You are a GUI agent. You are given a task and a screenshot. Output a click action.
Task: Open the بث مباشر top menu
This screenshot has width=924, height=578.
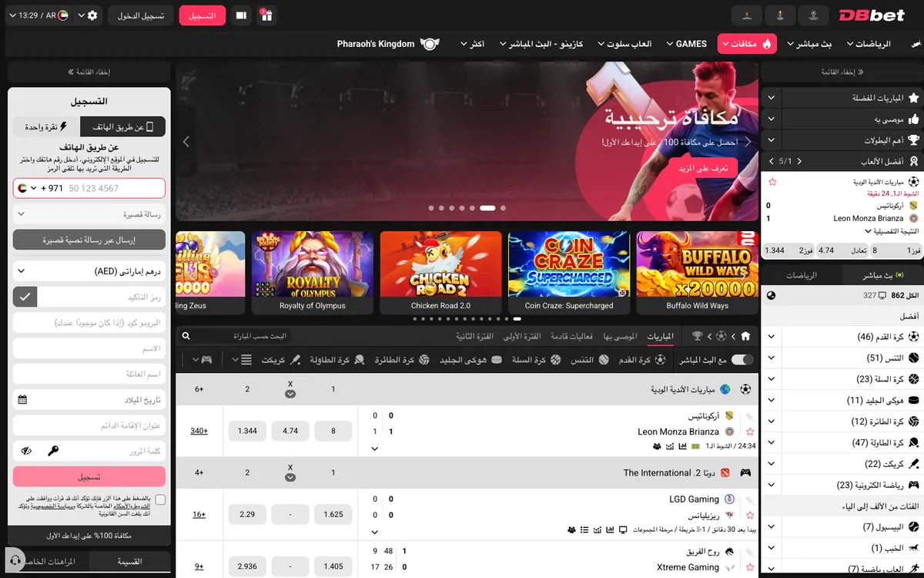click(808, 44)
